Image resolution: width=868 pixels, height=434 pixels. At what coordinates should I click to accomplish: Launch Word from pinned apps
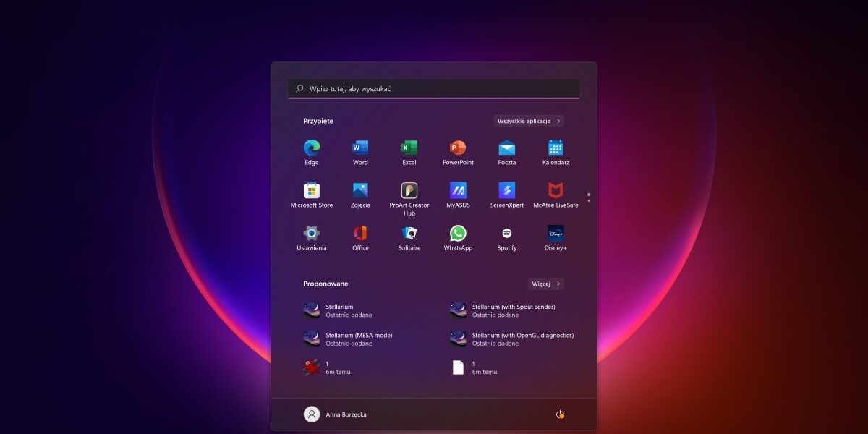(360, 152)
